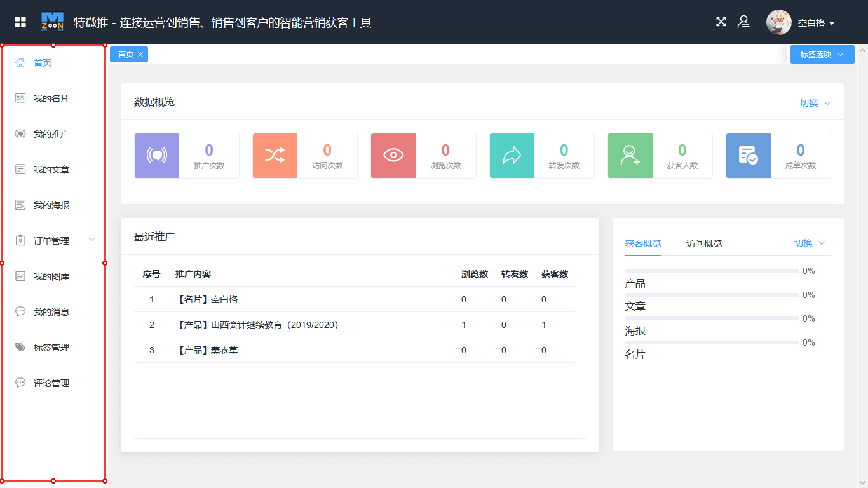Expand the 订单管理 submenu chevron
This screenshot has height=488, width=868.
tap(92, 240)
